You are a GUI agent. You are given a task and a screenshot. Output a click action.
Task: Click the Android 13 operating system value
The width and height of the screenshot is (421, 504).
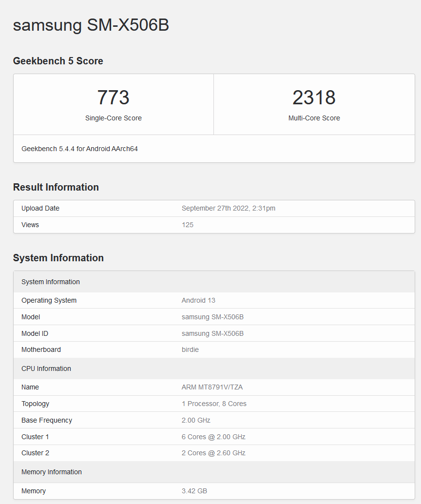pos(198,300)
